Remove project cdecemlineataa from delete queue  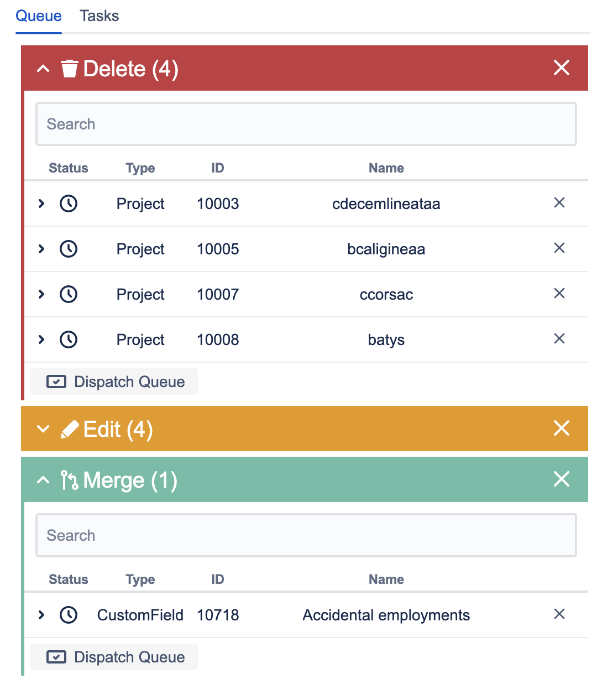coord(559,203)
